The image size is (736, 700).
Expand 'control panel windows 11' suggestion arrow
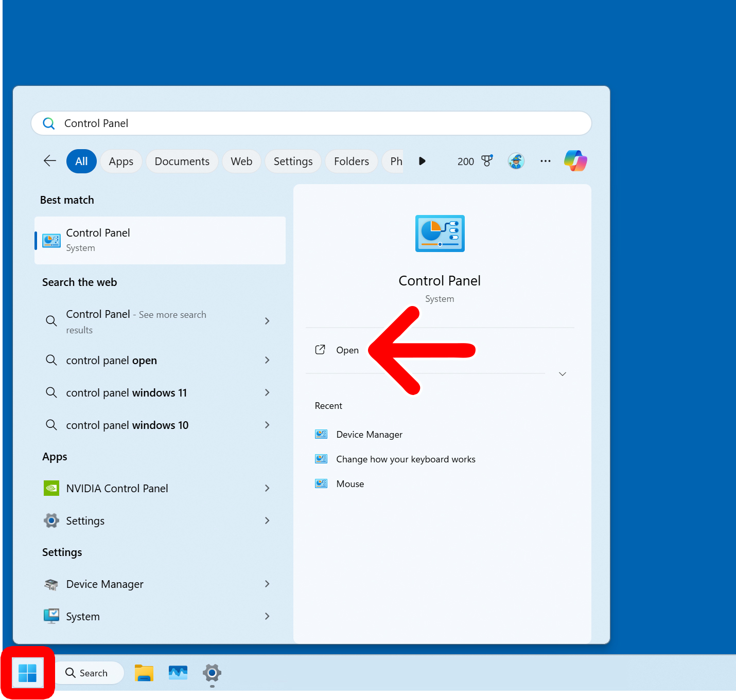pos(267,392)
